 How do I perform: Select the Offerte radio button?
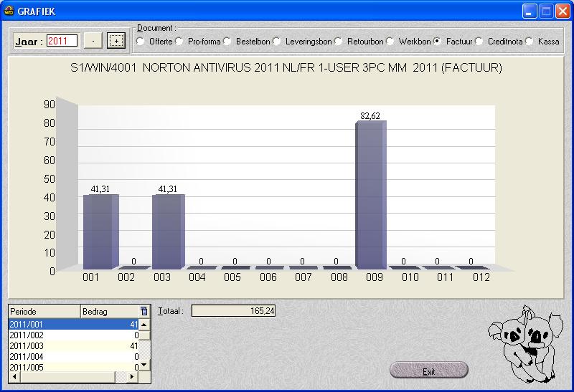[x=140, y=42]
